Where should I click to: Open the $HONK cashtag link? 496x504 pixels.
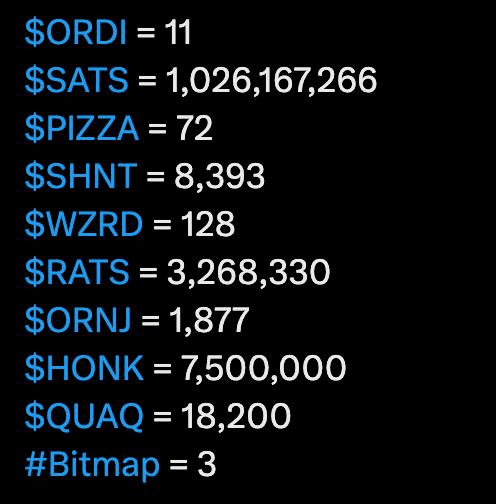pyautogui.click(x=84, y=367)
